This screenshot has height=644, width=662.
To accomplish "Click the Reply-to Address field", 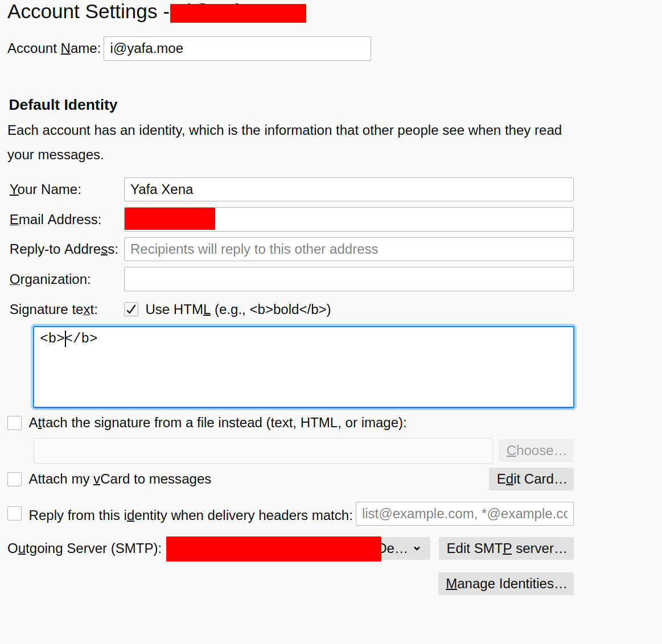I will 349,249.
